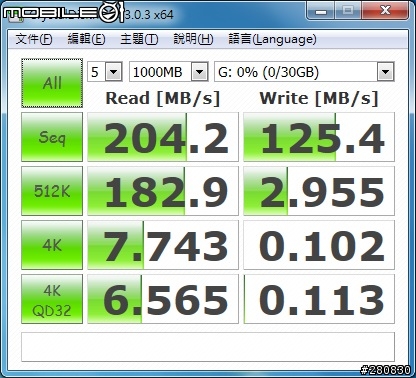Maximize the benchmark window

click(348, 11)
